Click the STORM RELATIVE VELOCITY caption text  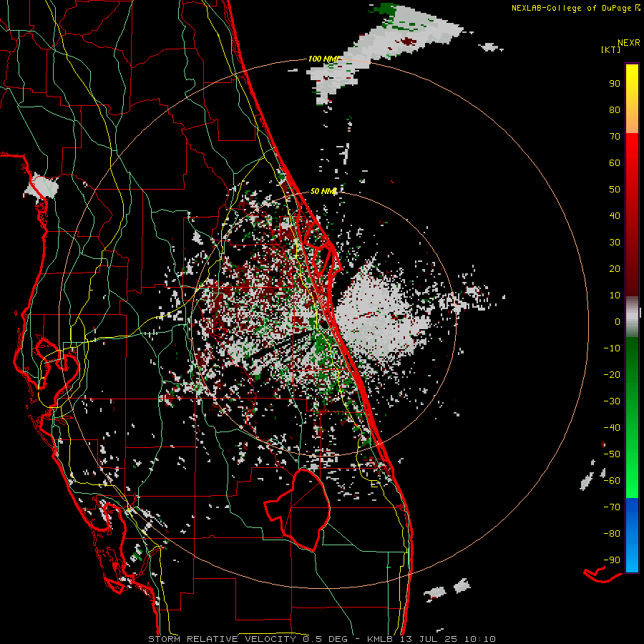223,639
